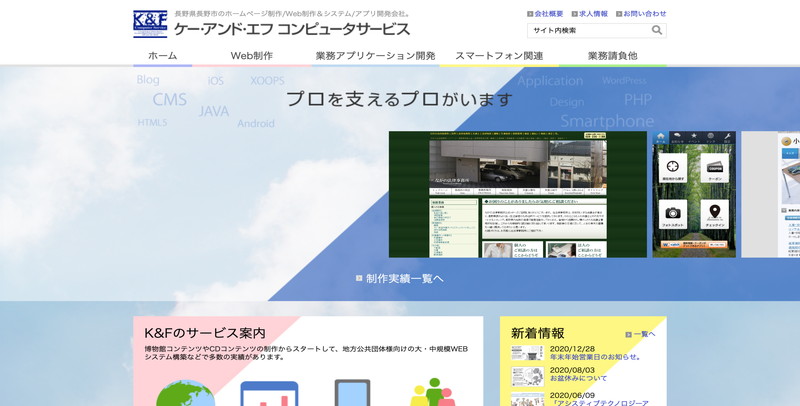Open the Web制作 navigation tab
Screen dimensions: 800x406
pos(252,56)
